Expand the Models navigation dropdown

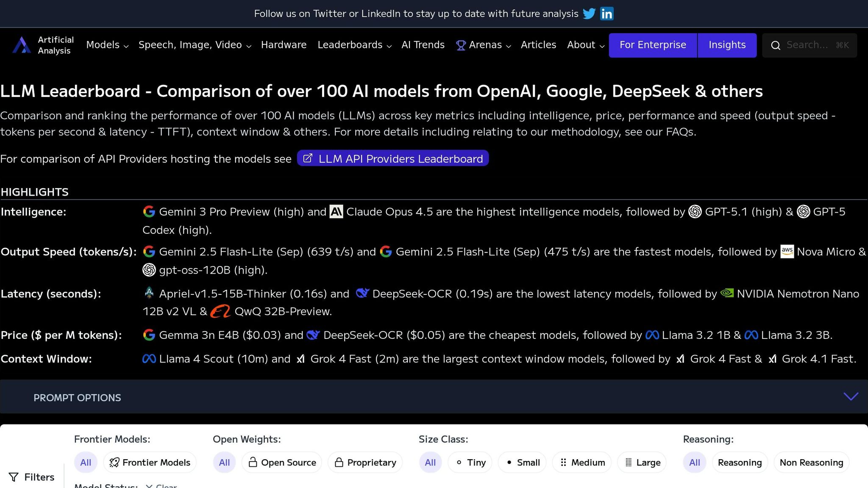click(107, 45)
